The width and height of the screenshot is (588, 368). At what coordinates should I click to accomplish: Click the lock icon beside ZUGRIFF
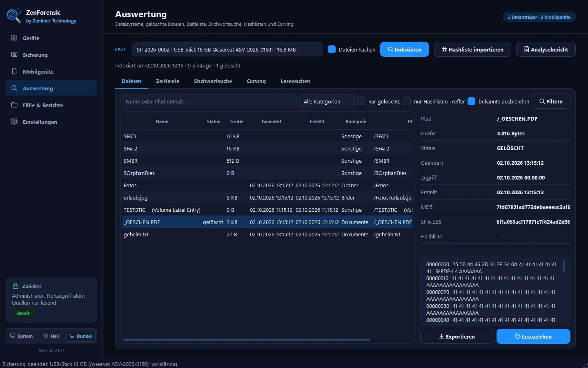click(x=16, y=286)
